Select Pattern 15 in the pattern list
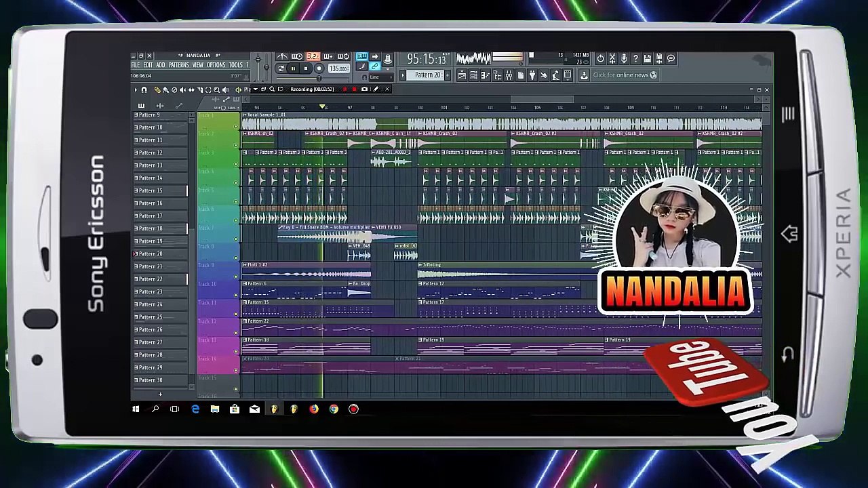 161,190
